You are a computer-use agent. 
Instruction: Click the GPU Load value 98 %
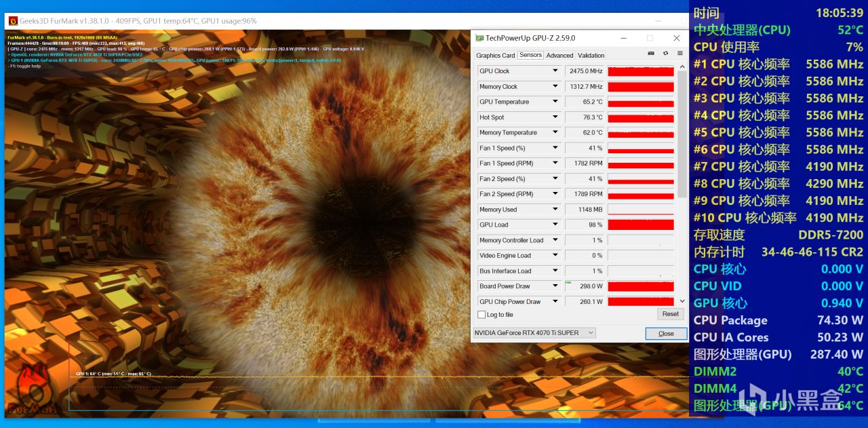pyautogui.click(x=585, y=225)
